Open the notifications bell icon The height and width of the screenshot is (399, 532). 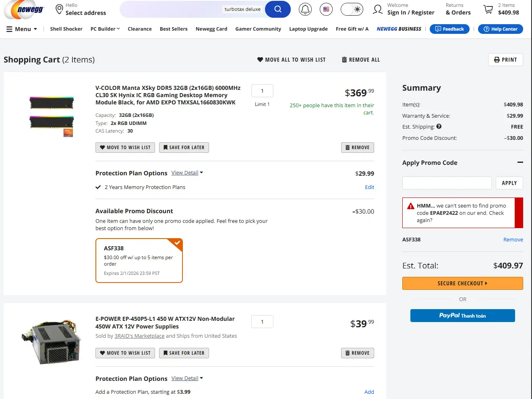click(305, 9)
